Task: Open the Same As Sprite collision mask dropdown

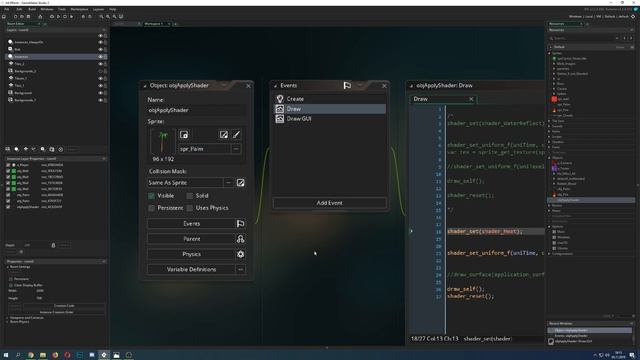Action: (x=185, y=183)
